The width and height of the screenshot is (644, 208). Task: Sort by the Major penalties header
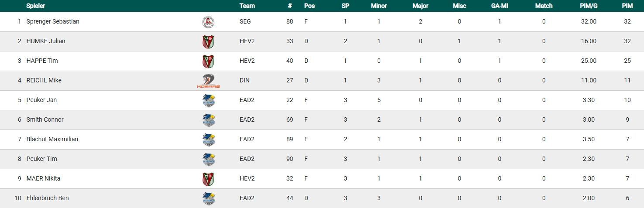420,6
